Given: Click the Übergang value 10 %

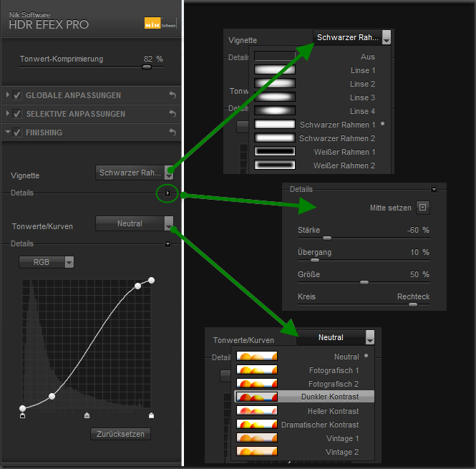Looking at the screenshot, I should tap(419, 252).
